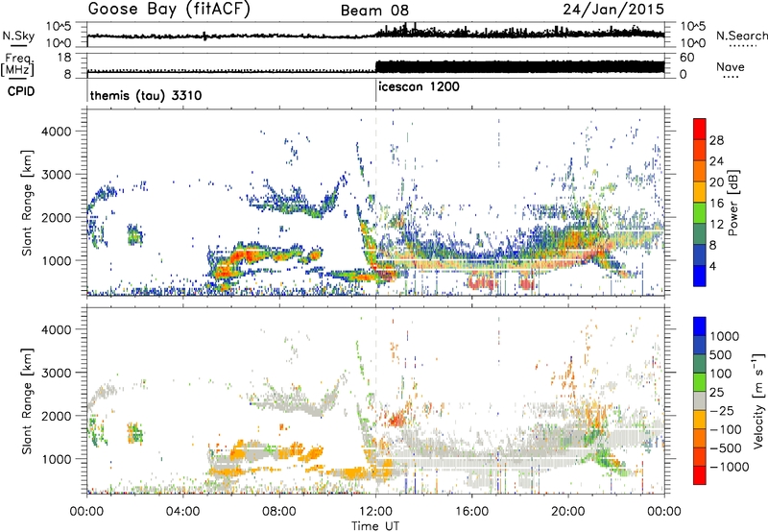Click the 'Goose Bay (fitACF)' title text
The width and height of the screenshot is (768, 532).
tap(169, 10)
